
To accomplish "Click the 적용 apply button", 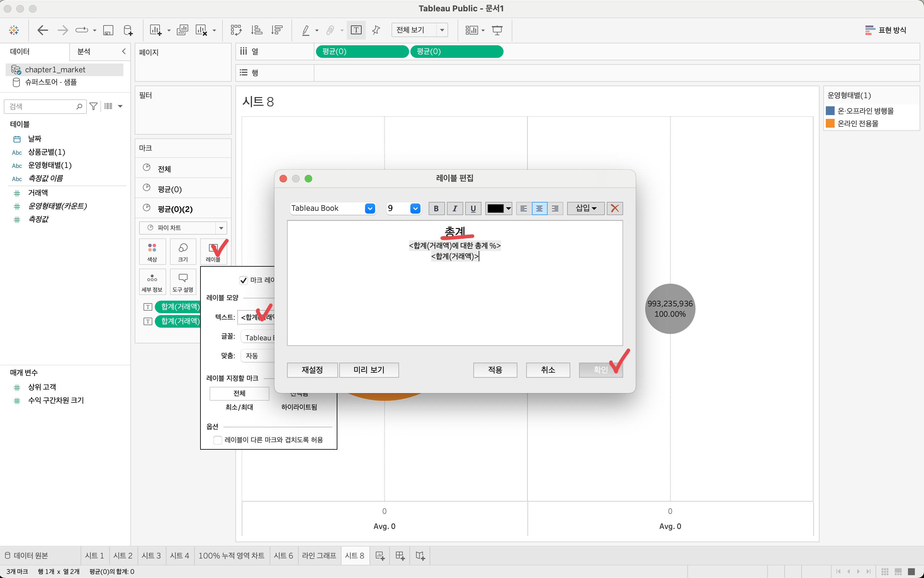I will (495, 370).
